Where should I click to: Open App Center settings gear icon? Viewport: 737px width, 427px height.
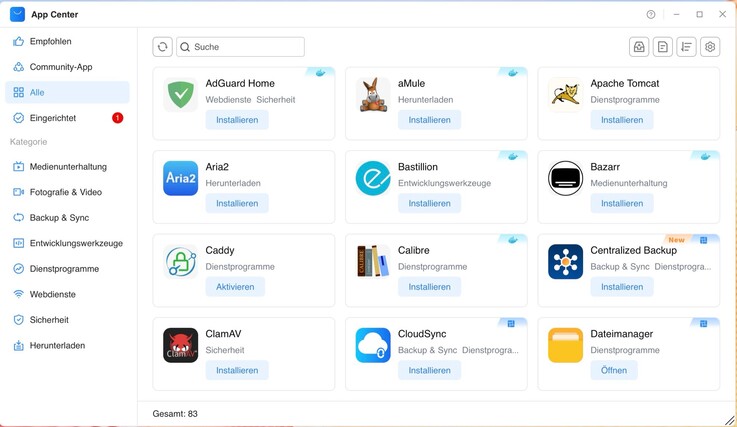coord(710,47)
